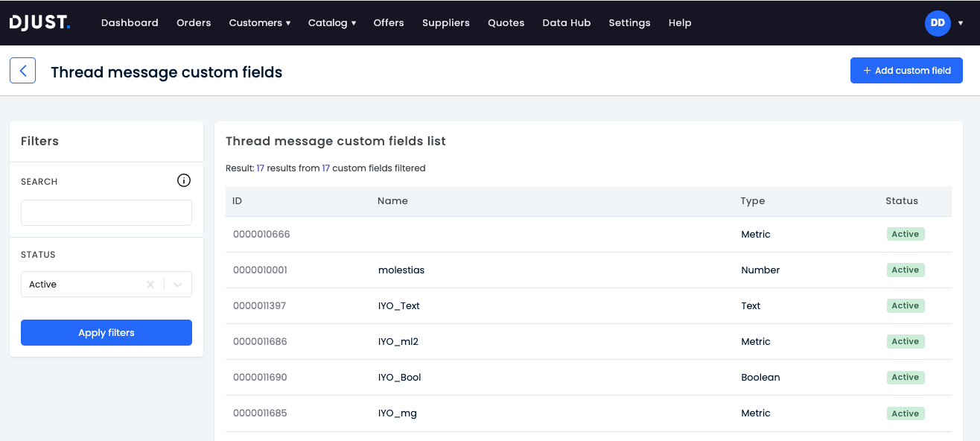
Task: Expand the Catalog menu
Action: pos(332,23)
